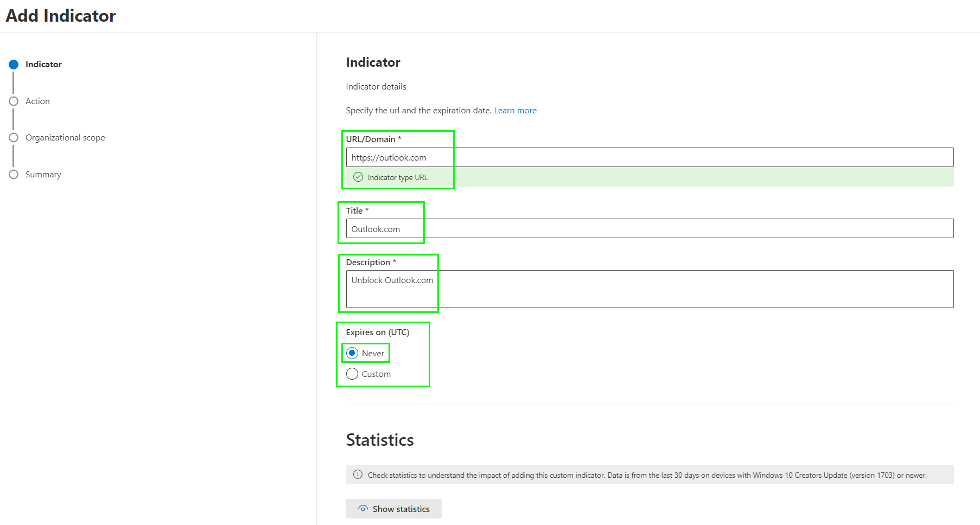
Task: Jump to Organizational scope step
Action: point(65,138)
